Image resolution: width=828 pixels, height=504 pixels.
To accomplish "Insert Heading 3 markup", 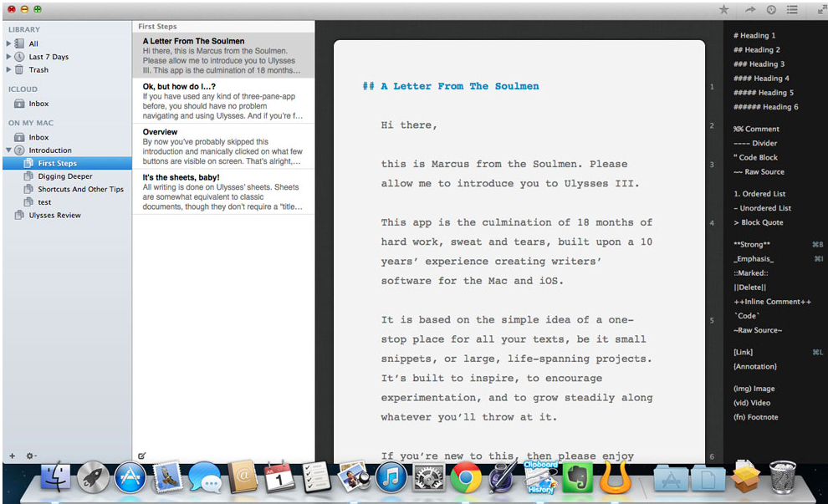I will click(x=759, y=64).
